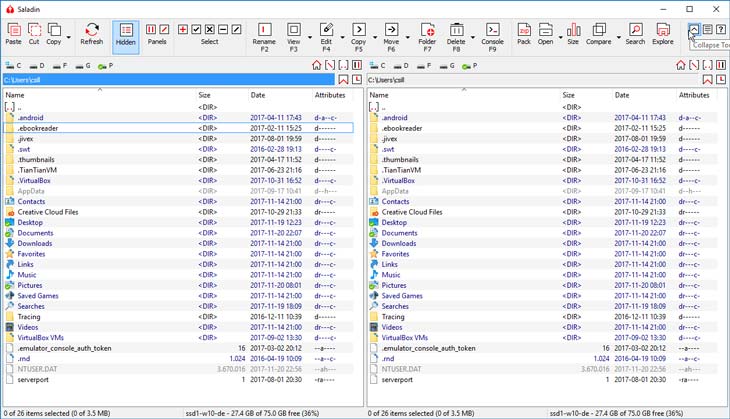
Task: Click the Rename F2 icon
Action: (x=264, y=31)
